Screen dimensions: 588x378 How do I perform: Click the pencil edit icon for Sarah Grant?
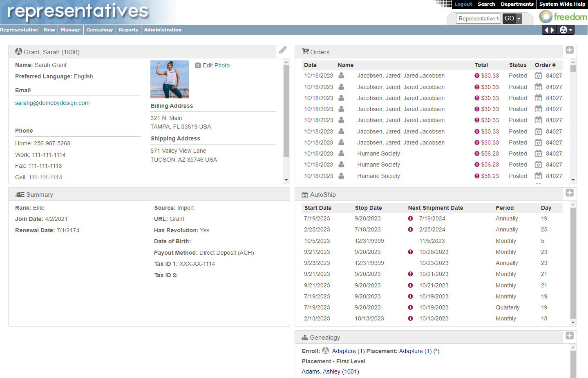click(x=283, y=50)
